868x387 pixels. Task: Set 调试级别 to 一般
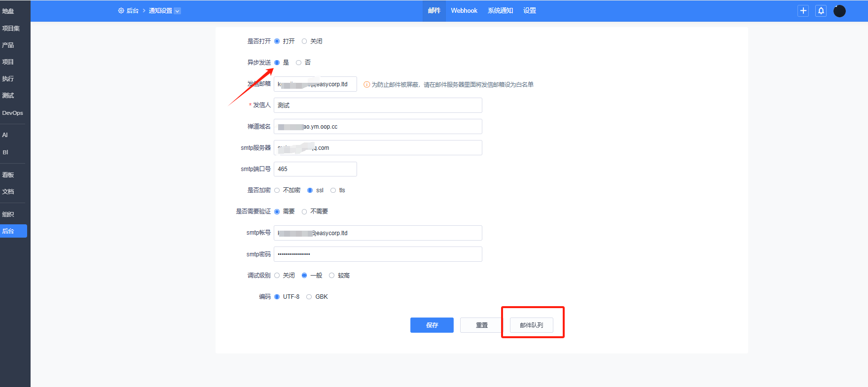(x=304, y=276)
